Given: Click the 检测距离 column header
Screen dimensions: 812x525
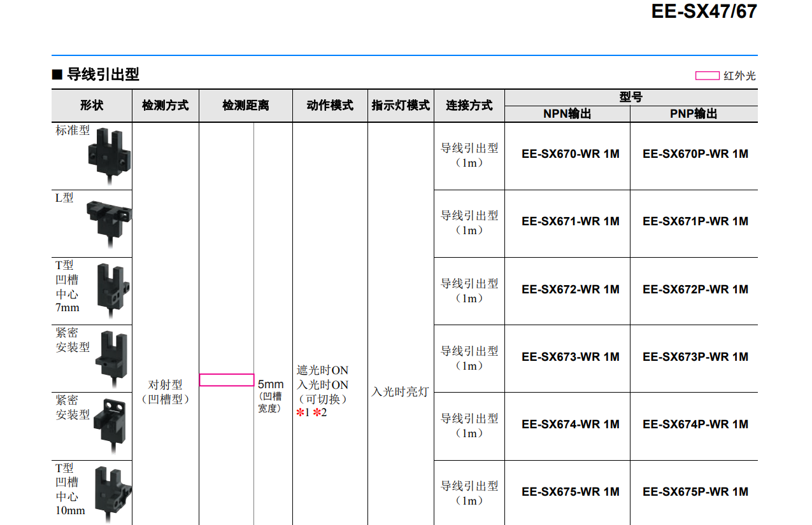Looking at the screenshot, I should (246, 106).
